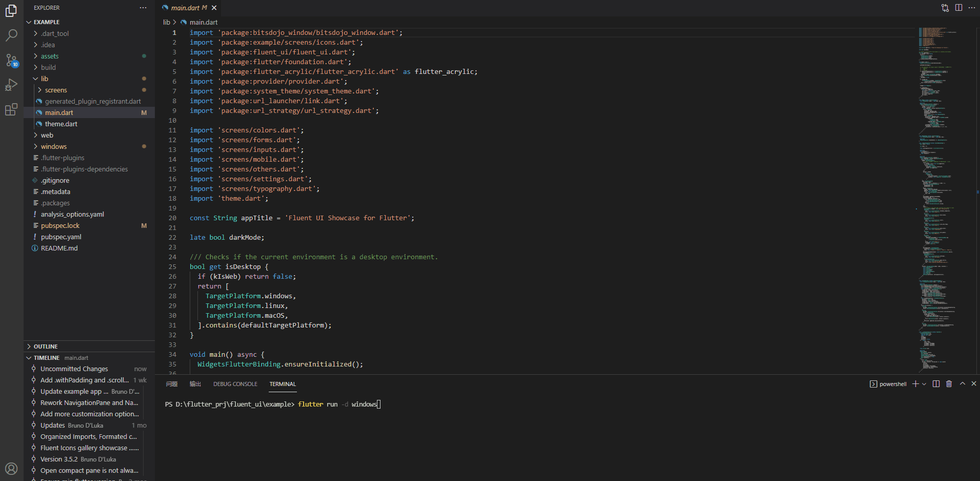
Task: Open the Accounts menu icon
Action: point(11,469)
